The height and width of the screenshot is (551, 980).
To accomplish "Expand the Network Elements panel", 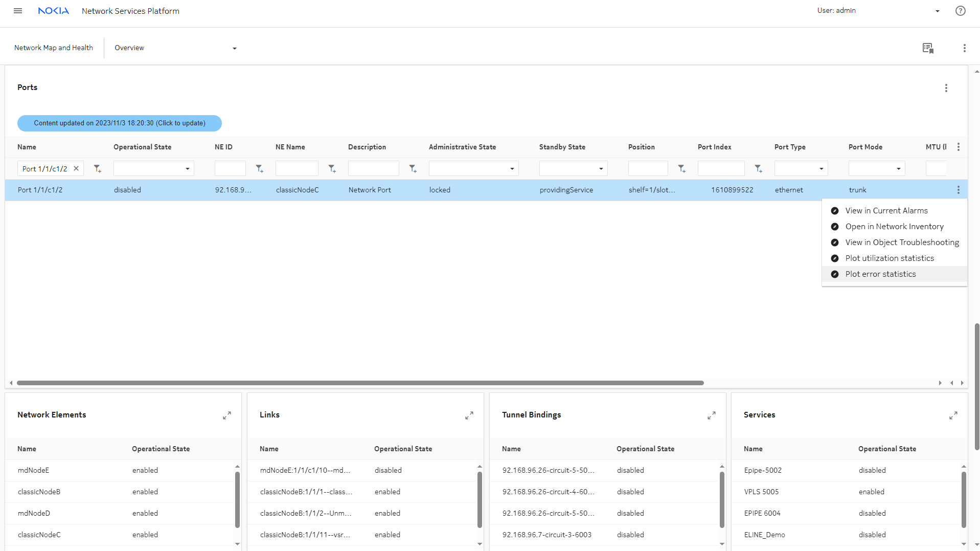I will [227, 415].
